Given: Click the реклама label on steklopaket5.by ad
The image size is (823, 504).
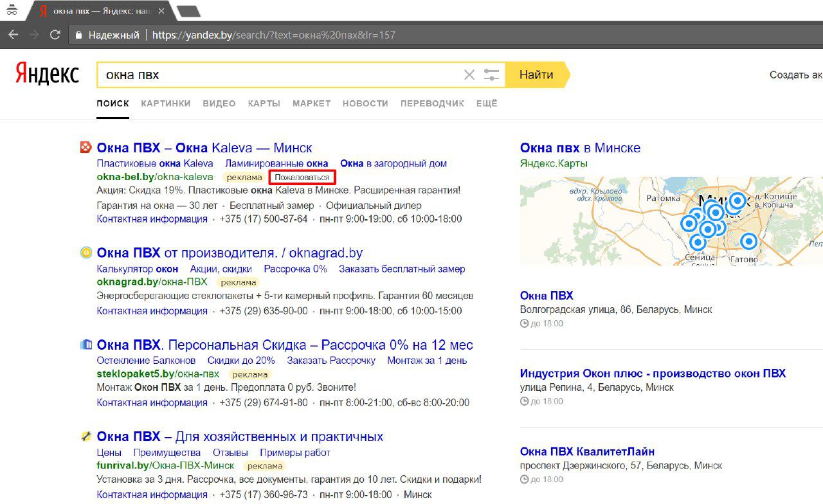Looking at the screenshot, I should pyautogui.click(x=250, y=374).
